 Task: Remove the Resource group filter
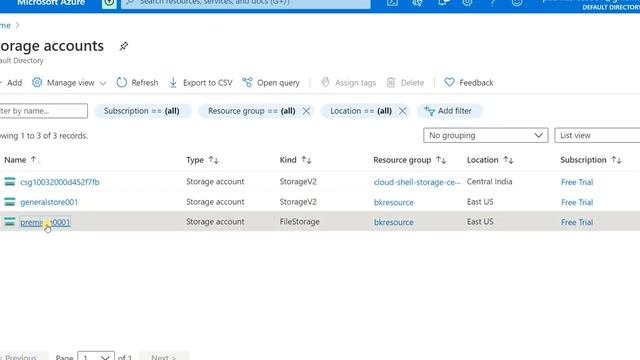[x=306, y=111]
